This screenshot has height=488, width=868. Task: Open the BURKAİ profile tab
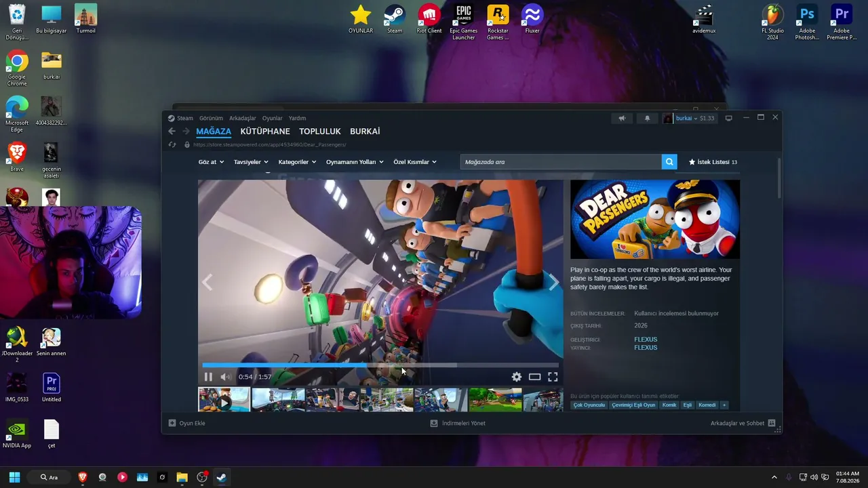click(365, 131)
